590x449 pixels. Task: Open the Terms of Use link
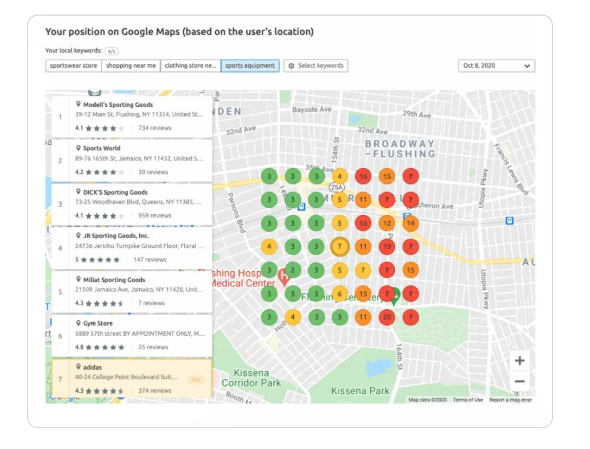click(x=468, y=400)
